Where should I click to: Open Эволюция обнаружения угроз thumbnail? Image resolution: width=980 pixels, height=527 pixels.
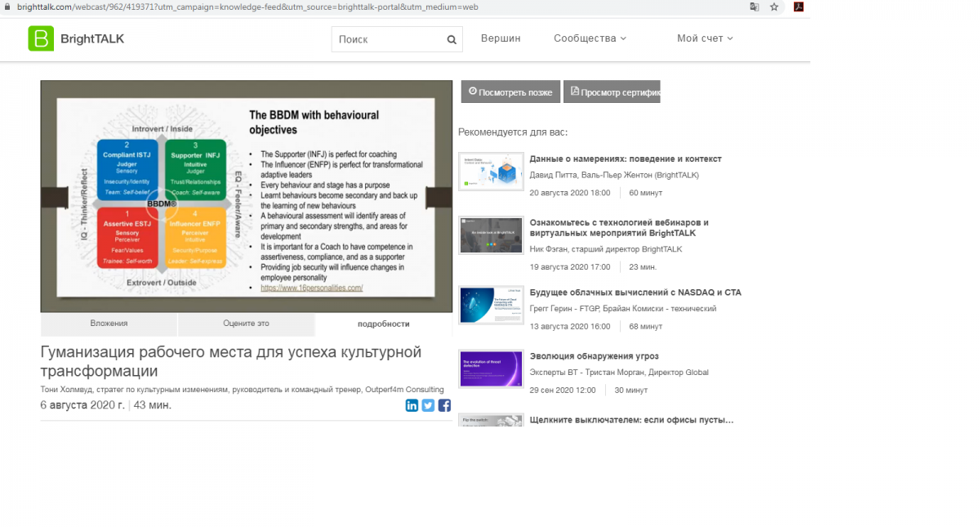(x=491, y=368)
